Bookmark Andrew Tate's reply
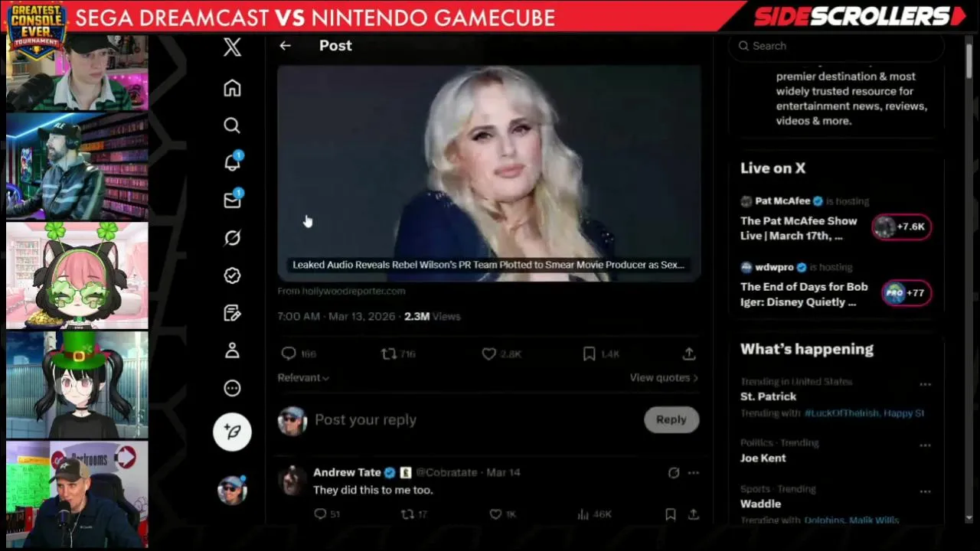This screenshot has height=551, width=980. (x=671, y=514)
